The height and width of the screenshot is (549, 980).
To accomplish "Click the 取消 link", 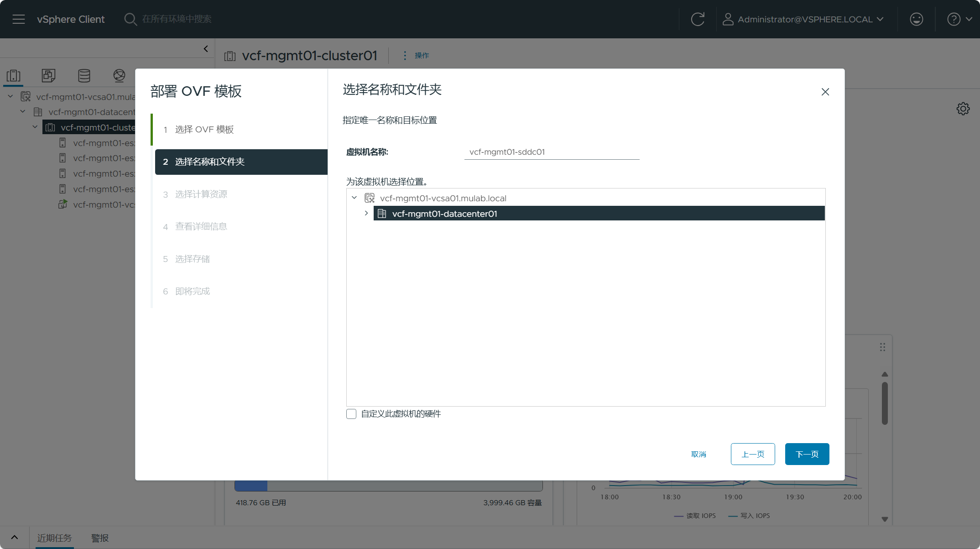I will point(699,454).
